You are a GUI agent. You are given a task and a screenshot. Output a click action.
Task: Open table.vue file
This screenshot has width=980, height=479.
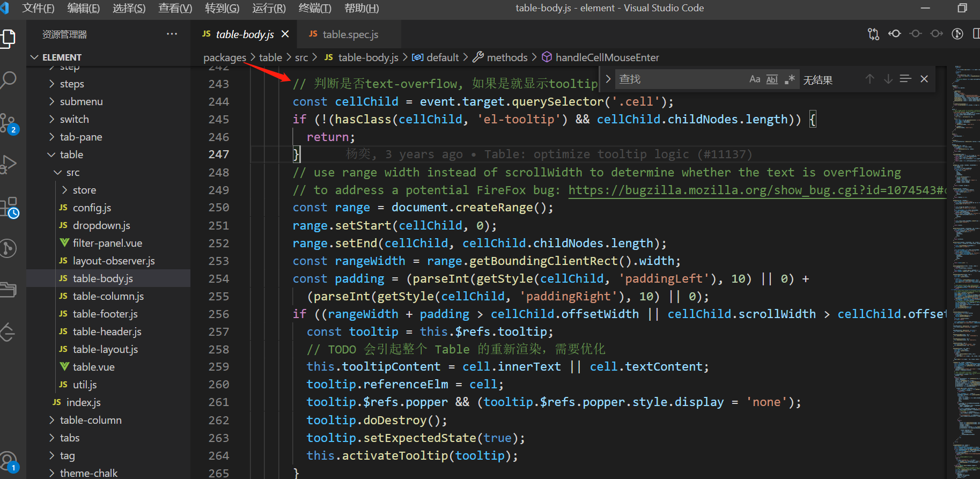pos(108,367)
